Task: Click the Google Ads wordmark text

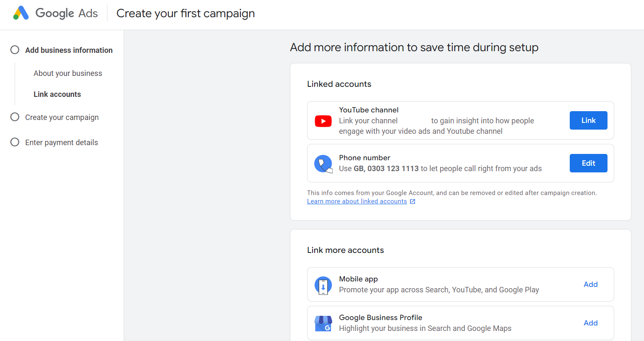Action: pyautogui.click(x=67, y=13)
